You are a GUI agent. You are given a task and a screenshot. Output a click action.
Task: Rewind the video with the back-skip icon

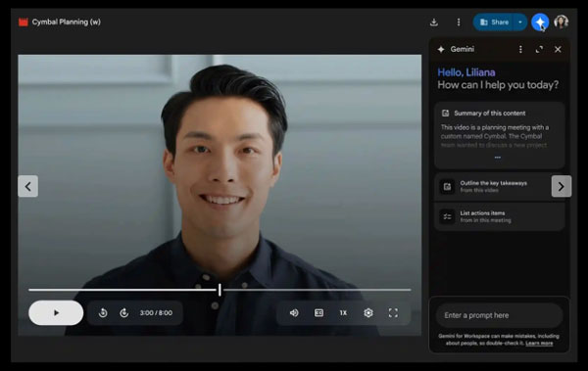coord(103,313)
